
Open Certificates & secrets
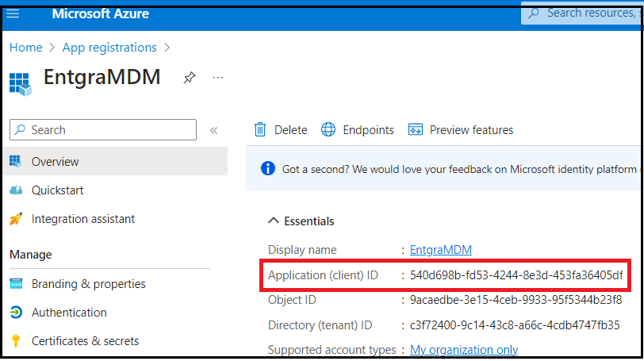click(85, 341)
